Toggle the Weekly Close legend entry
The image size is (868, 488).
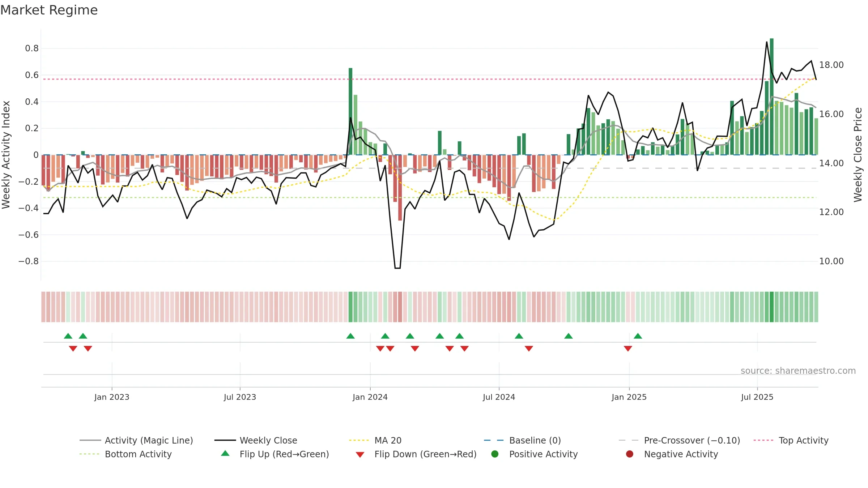[x=256, y=440]
